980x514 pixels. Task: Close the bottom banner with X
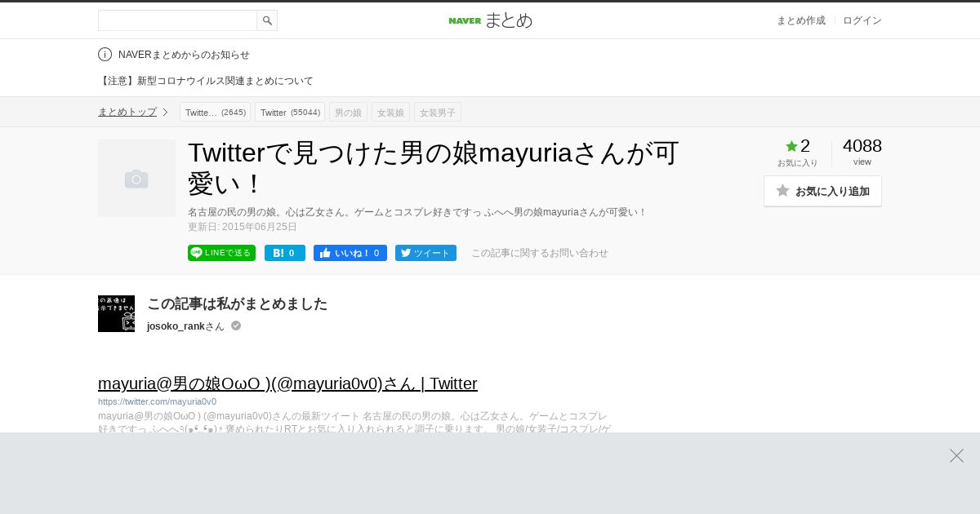[956, 455]
